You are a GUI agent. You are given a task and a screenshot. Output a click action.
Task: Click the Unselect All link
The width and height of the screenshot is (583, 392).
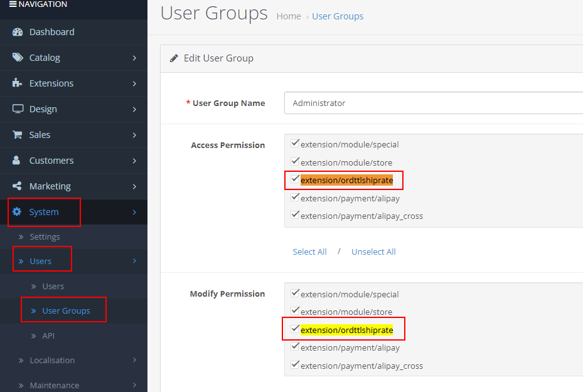tap(373, 252)
